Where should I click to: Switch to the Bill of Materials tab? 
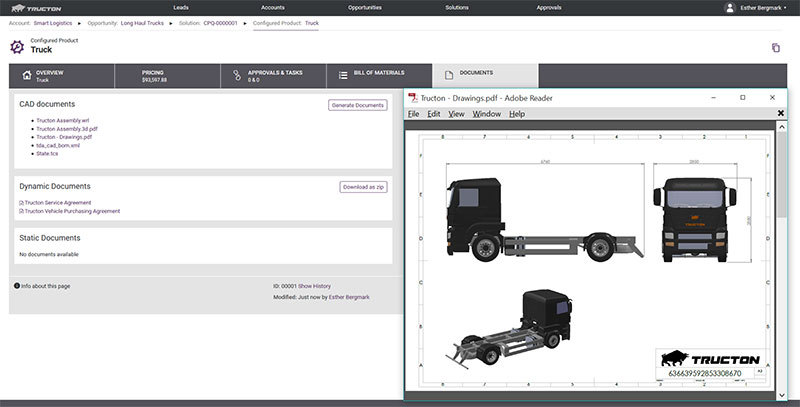coord(379,76)
